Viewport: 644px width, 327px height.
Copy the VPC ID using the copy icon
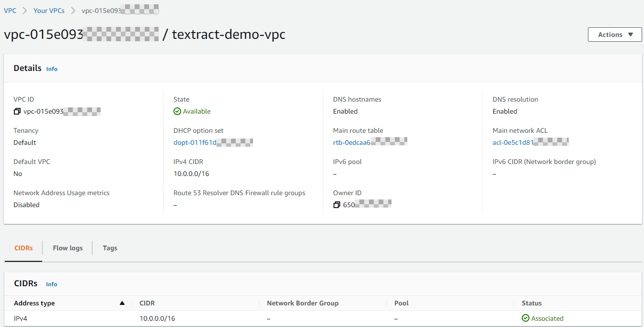point(17,111)
